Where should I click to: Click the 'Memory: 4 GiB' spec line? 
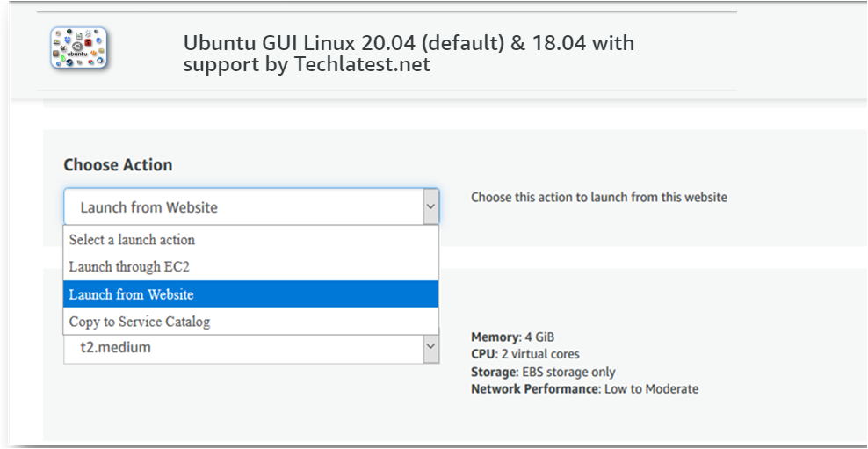(512, 337)
